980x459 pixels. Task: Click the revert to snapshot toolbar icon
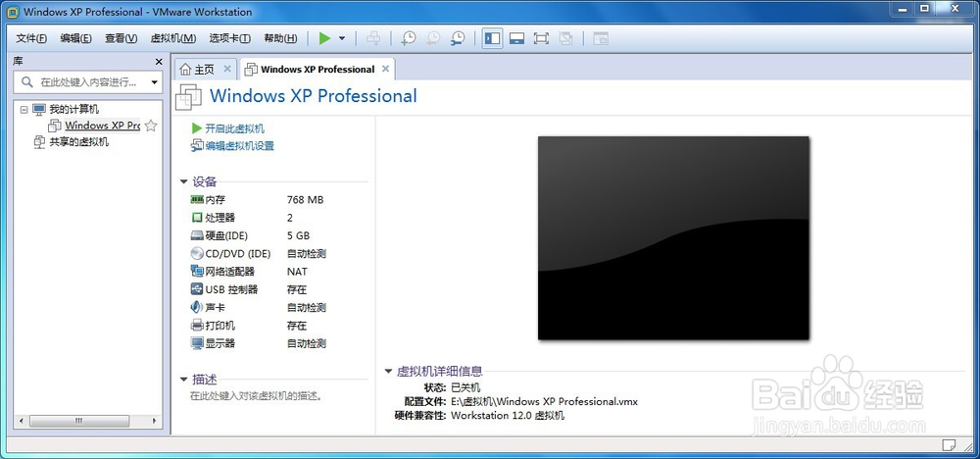click(x=432, y=39)
